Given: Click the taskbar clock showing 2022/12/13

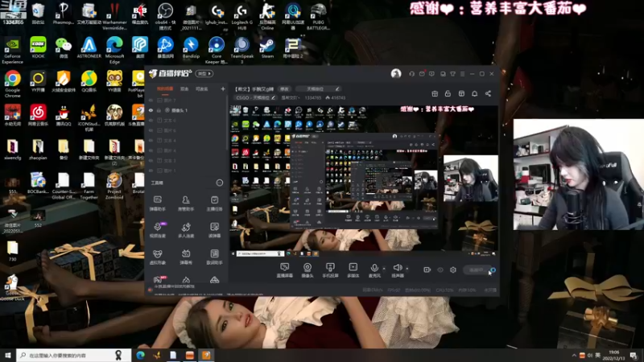Looking at the screenshot, I should pyautogui.click(x=613, y=355).
